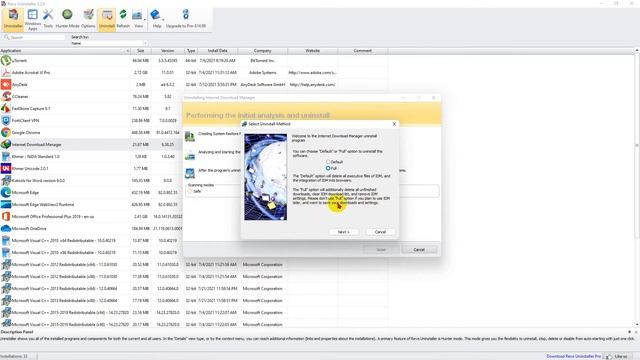Sort by the Company column header

point(262,51)
